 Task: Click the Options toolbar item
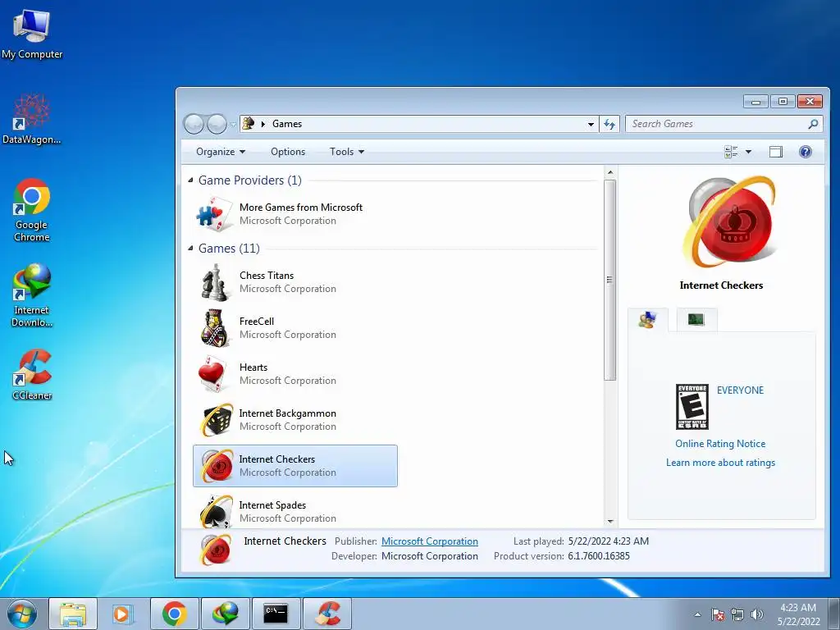pyautogui.click(x=288, y=152)
